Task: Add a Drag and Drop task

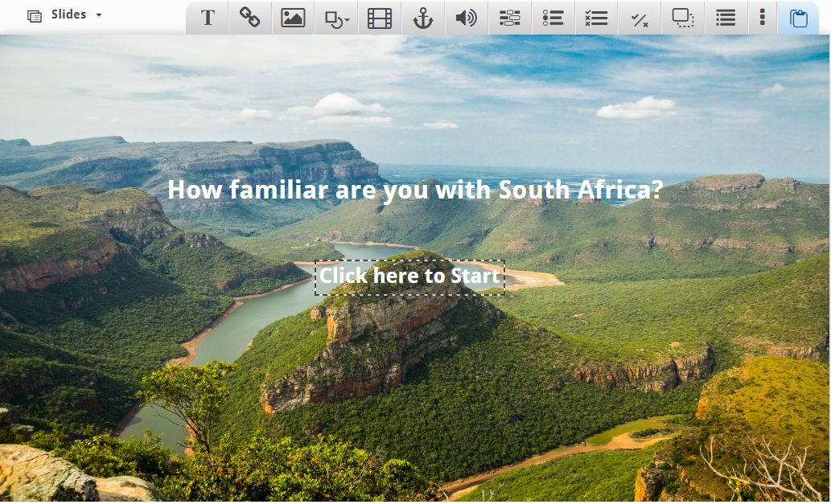Action: [683, 18]
